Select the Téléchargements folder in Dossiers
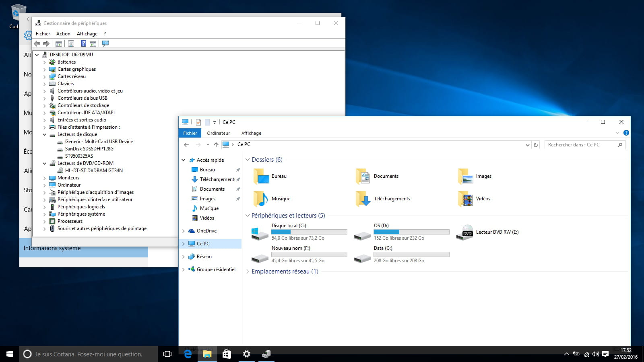 [383, 199]
